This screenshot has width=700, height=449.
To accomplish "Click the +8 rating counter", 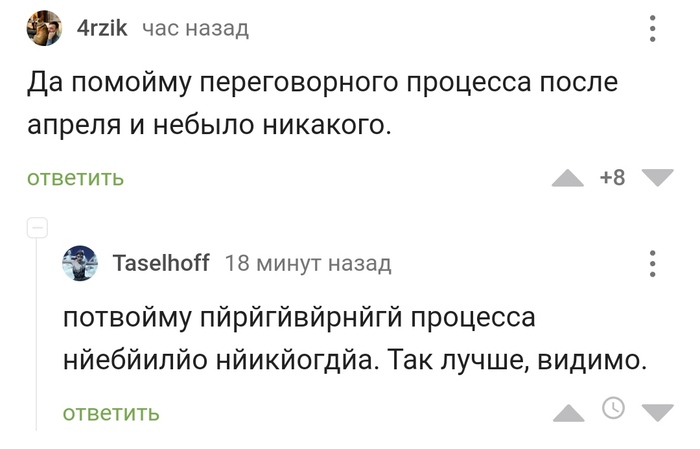I will tap(612, 178).
